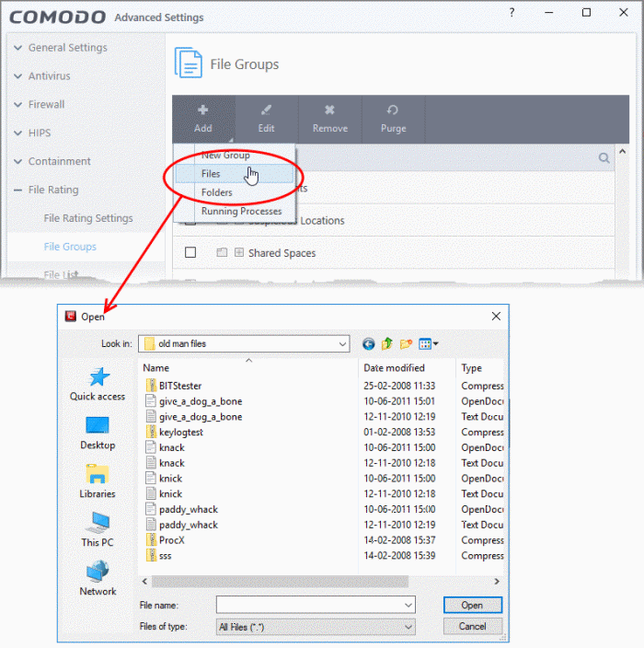Select give_a_dog_a_bone dated 10-06-2011
This screenshot has width=644, height=648.
pyautogui.click(x=201, y=401)
